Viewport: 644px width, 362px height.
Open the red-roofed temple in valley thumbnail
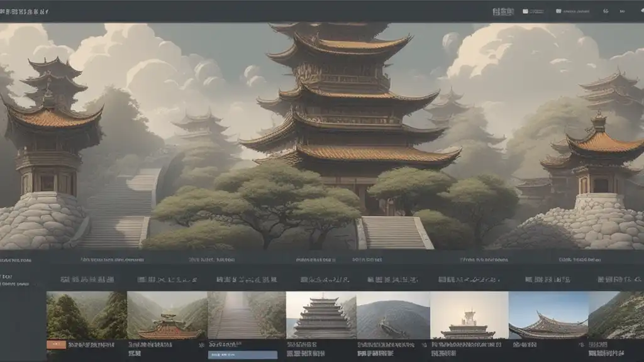(167, 315)
